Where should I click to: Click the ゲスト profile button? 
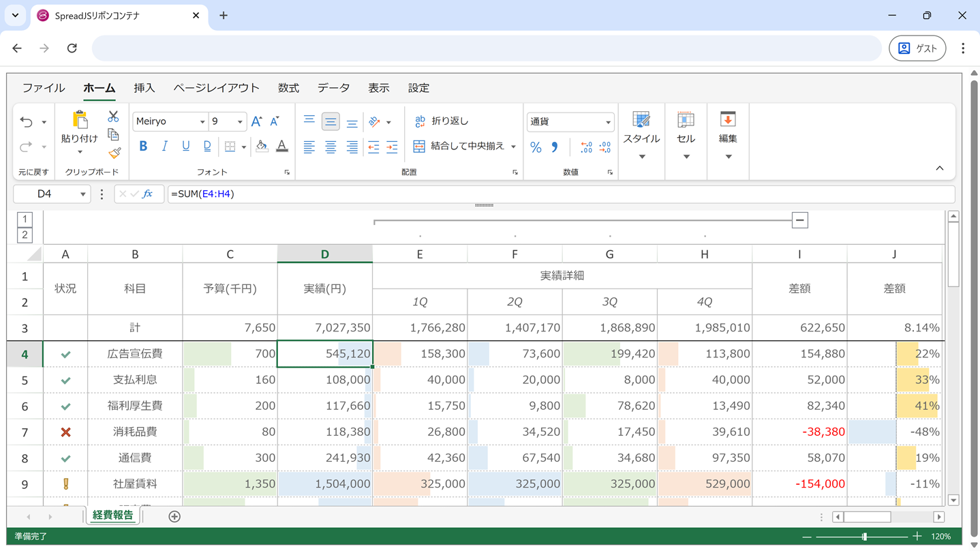pyautogui.click(x=917, y=48)
